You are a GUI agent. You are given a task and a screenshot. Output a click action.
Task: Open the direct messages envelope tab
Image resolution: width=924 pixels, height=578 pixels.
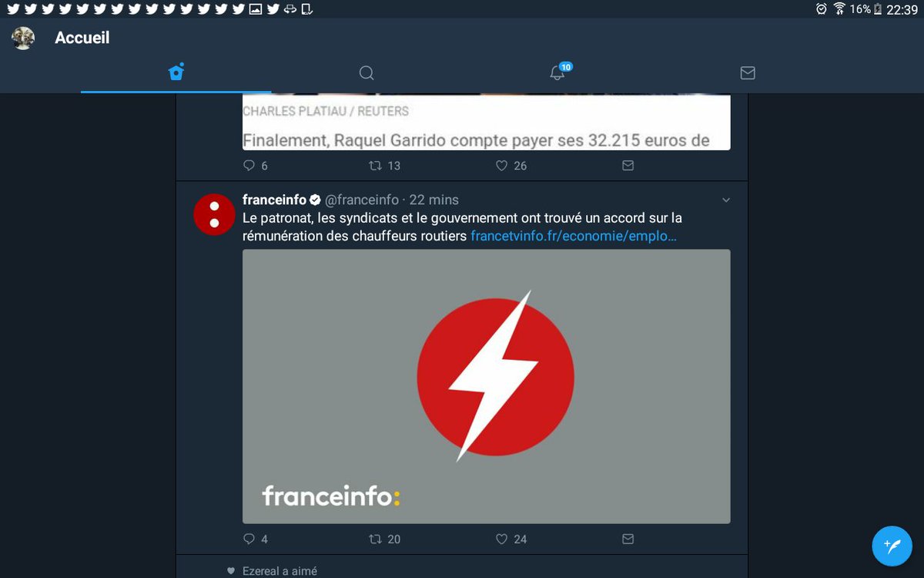point(748,72)
